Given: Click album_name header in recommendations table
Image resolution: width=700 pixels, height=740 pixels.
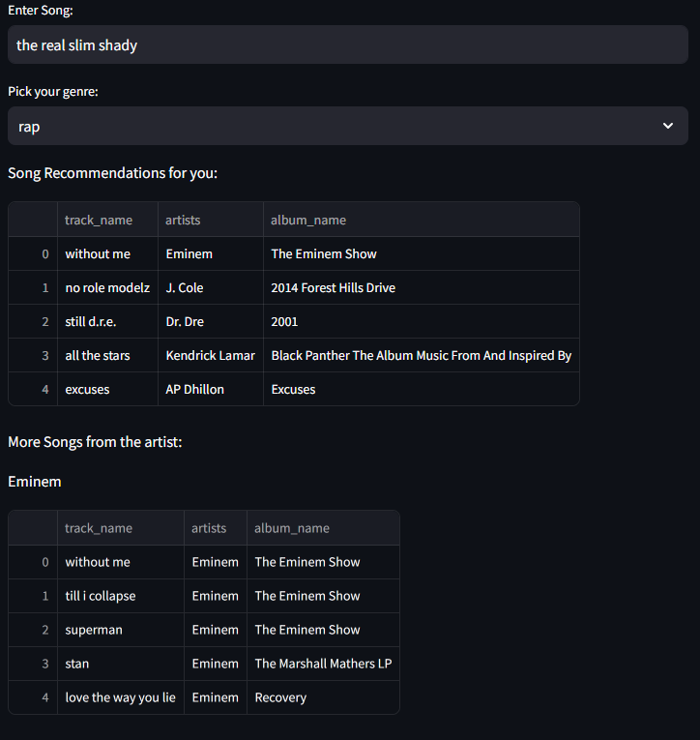Looking at the screenshot, I should point(308,220).
